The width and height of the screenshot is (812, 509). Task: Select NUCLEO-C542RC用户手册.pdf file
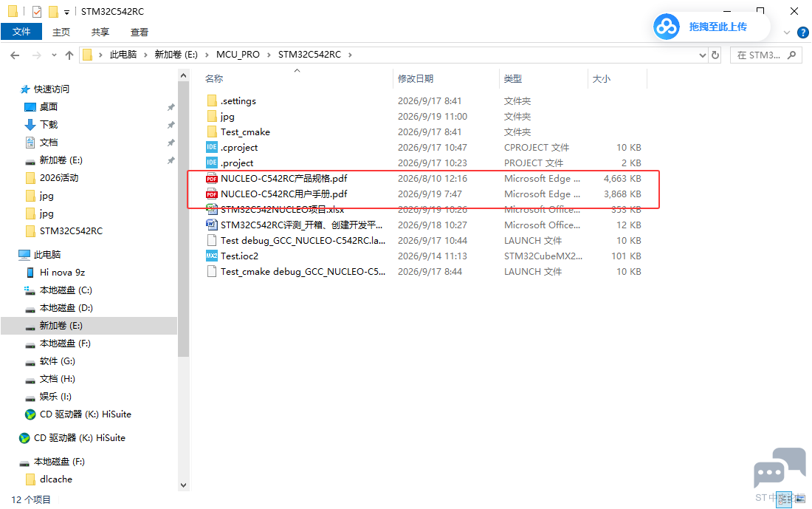(x=277, y=194)
